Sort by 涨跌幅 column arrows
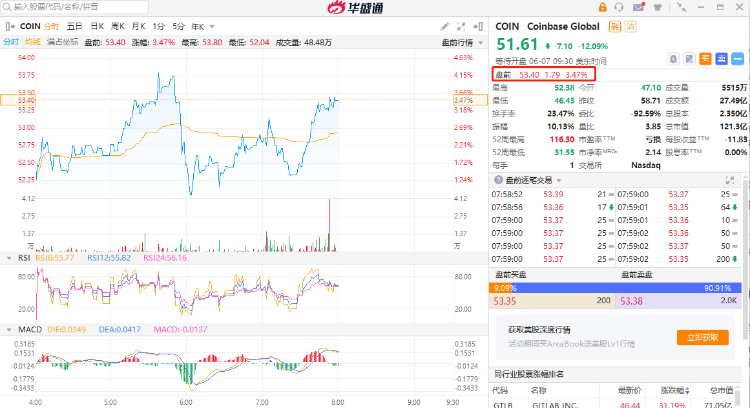Viewport: 750px width, 408px height. click(687, 391)
